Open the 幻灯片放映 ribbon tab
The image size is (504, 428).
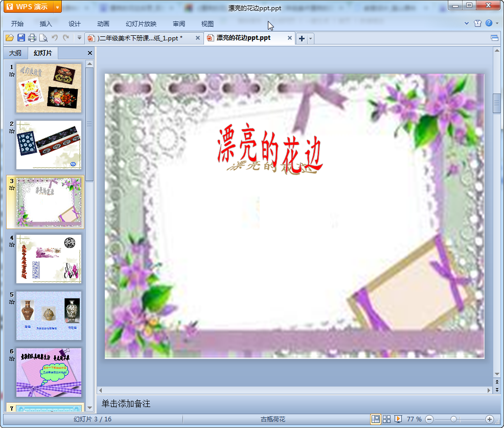tap(141, 24)
